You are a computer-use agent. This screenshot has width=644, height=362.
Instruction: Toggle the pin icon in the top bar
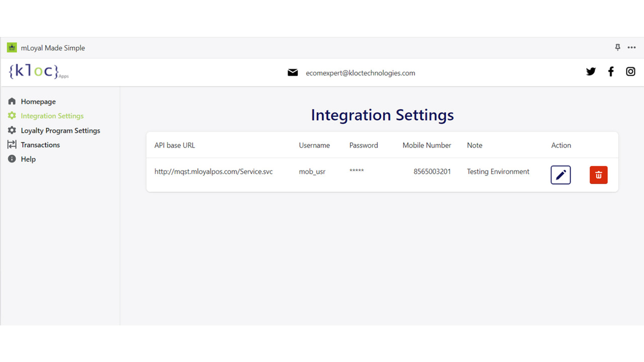coord(617,47)
